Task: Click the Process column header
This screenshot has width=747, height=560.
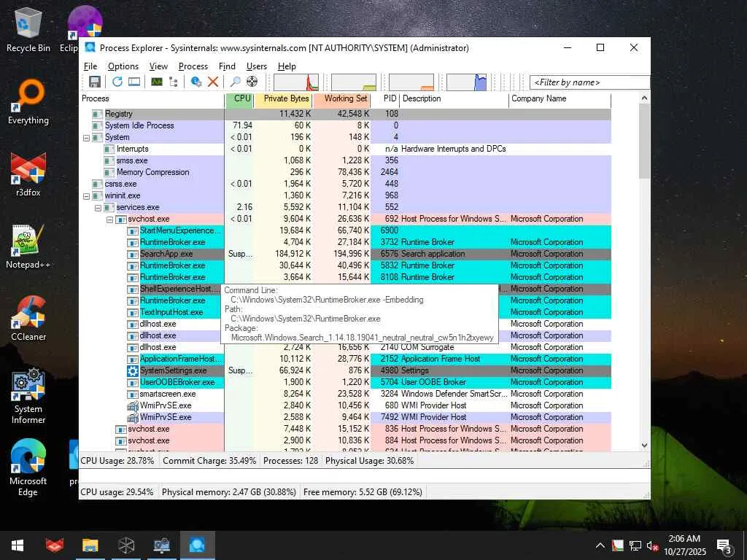Action: [152, 98]
